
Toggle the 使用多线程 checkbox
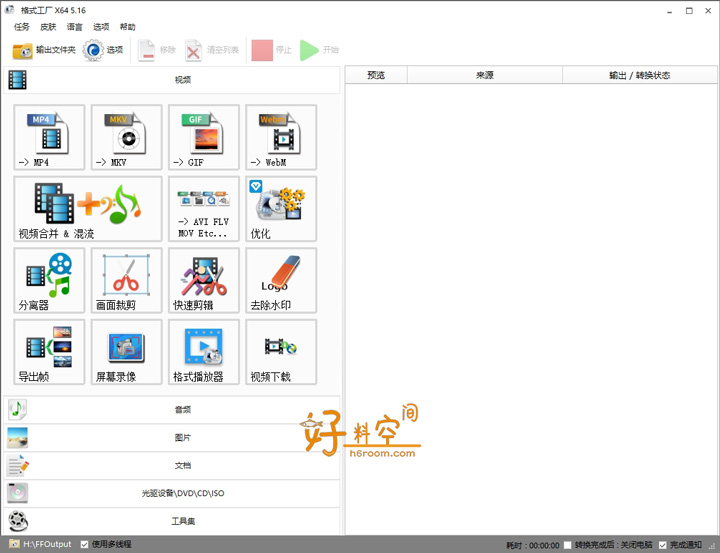(84, 544)
